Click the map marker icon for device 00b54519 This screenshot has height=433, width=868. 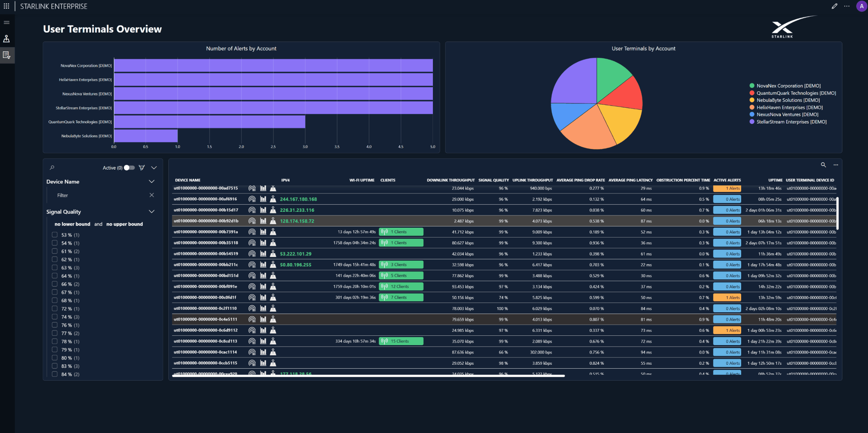pos(273,254)
